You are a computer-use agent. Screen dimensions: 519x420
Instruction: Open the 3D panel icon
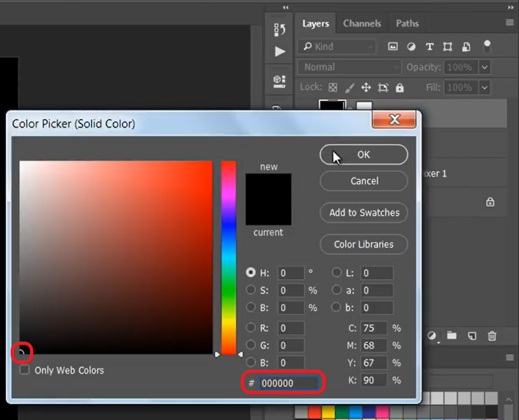(x=279, y=81)
